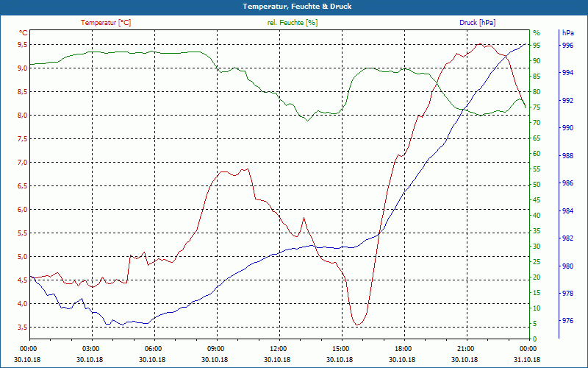588x368 pixels.
Task: Click the '21:00' time axis label
Action: [x=465, y=348]
